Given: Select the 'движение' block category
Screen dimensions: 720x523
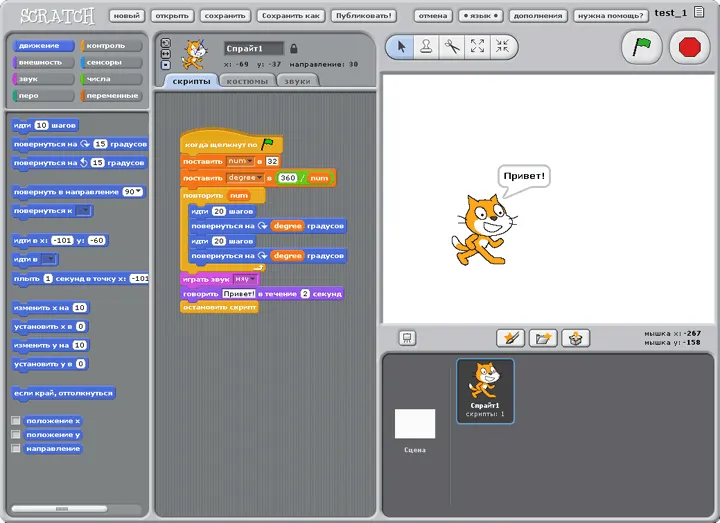Looking at the screenshot, I should click(x=43, y=45).
